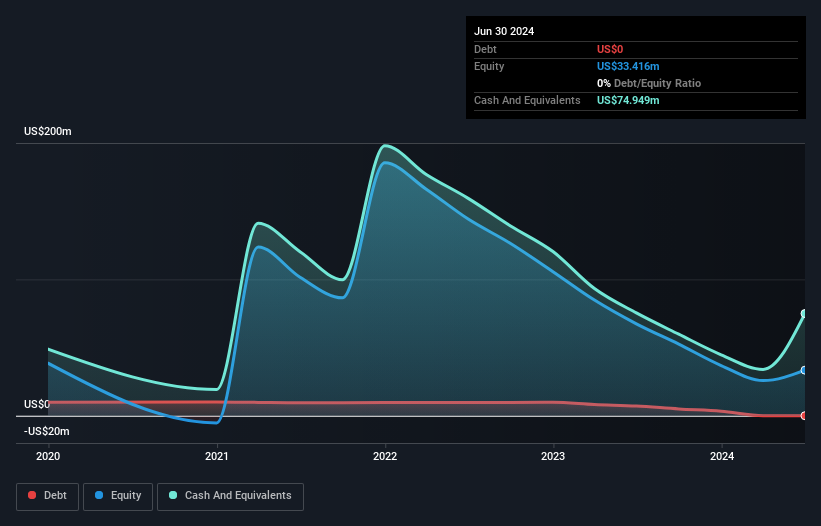The width and height of the screenshot is (821, 526).
Task: Select the blue Equity endpoint marker
Action: point(804,370)
